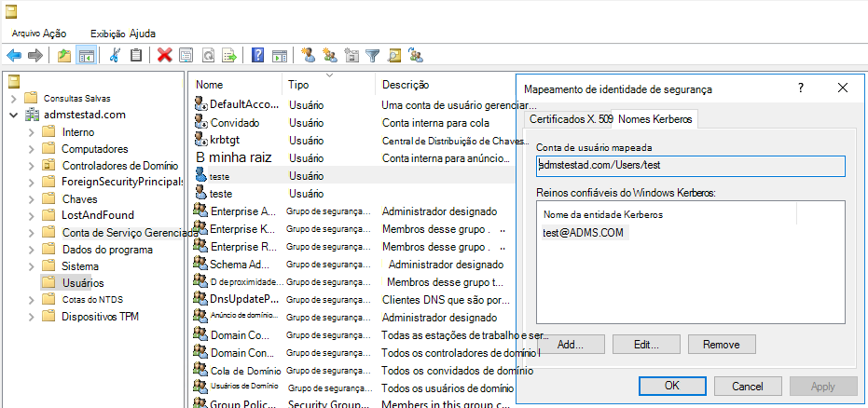Click the Nome da entidade Kerberos header
The height and width of the screenshot is (408, 868).
tap(603, 214)
